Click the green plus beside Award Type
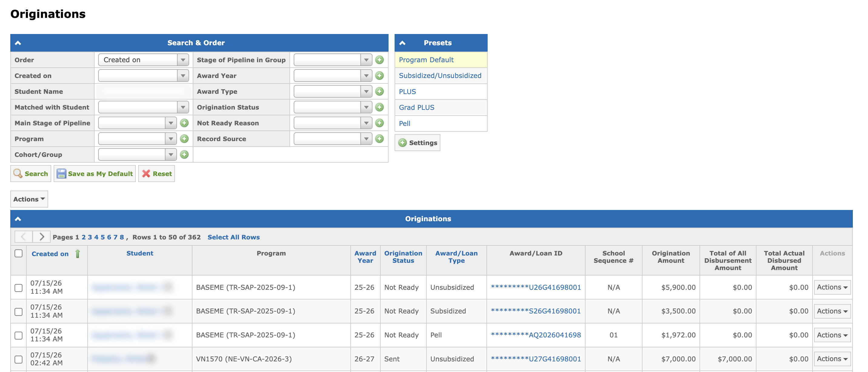Screen dimensions: 868x372 379,91
